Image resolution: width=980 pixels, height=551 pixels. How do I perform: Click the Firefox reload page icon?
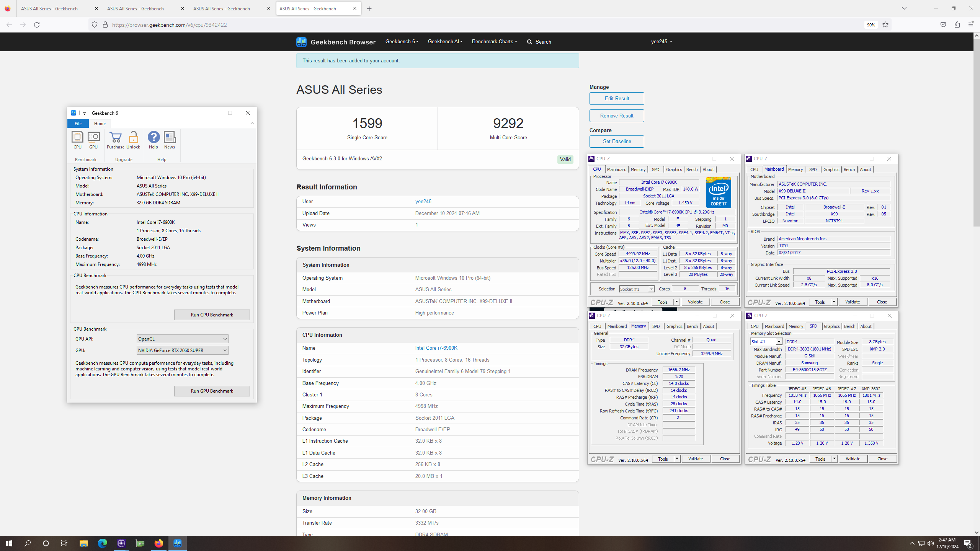[x=37, y=25]
